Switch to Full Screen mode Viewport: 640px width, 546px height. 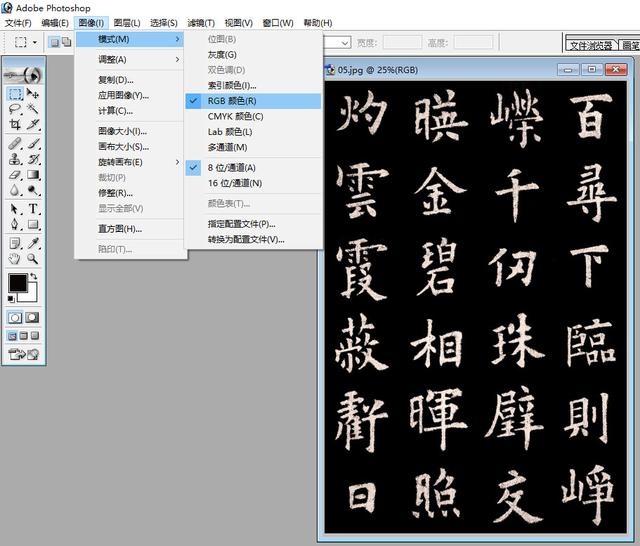coord(35,336)
